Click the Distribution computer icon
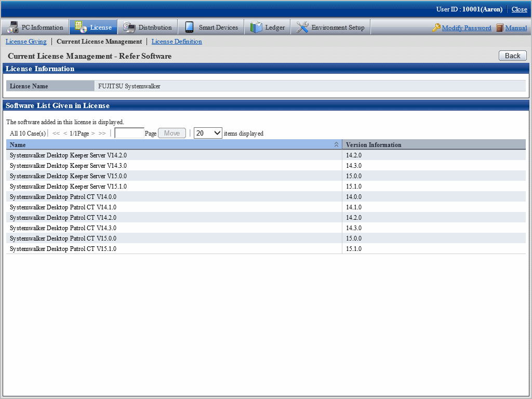Viewport: 532px width, 399px height. (x=129, y=27)
